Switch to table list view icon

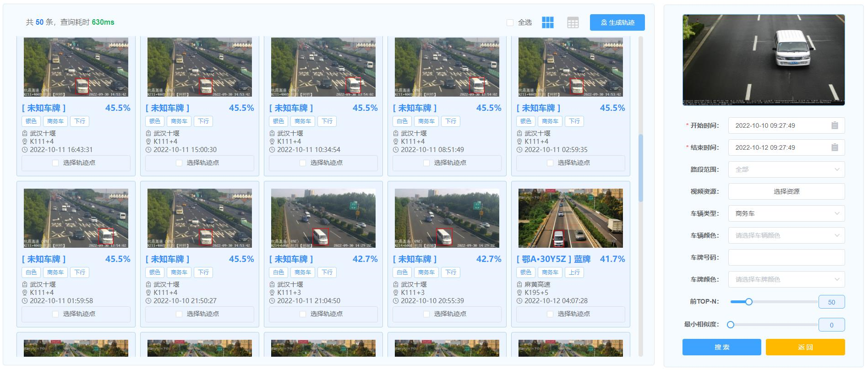coord(573,22)
